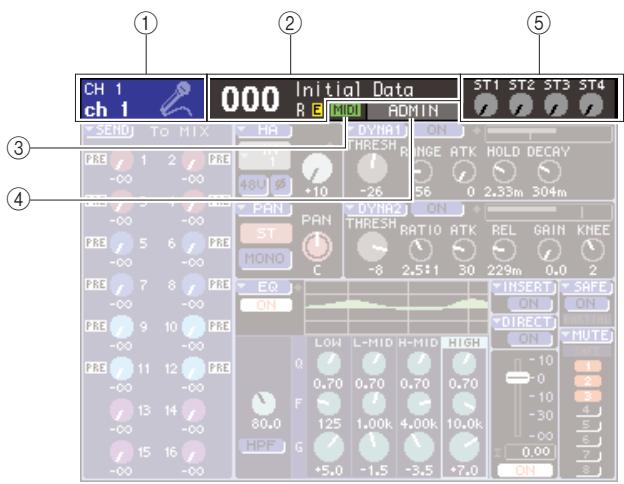The height and width of the screenshot is (484, 624).
Task: Toggle PRE for MIX send 9
Action: pos(96,326)
